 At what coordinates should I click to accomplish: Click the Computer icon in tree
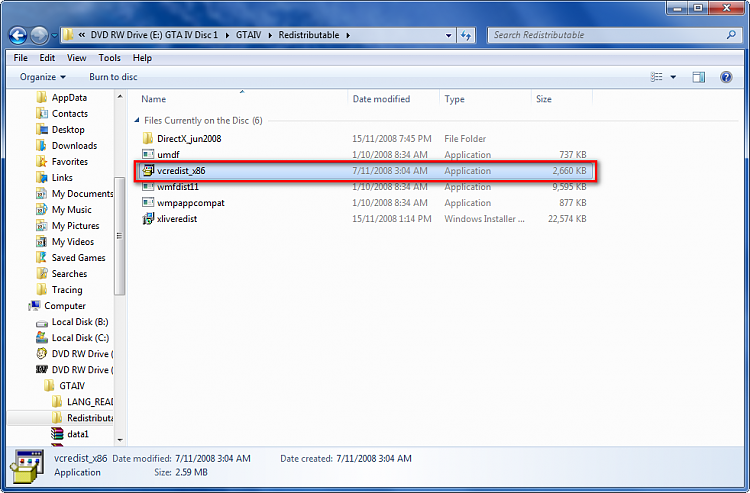(34, 306)
